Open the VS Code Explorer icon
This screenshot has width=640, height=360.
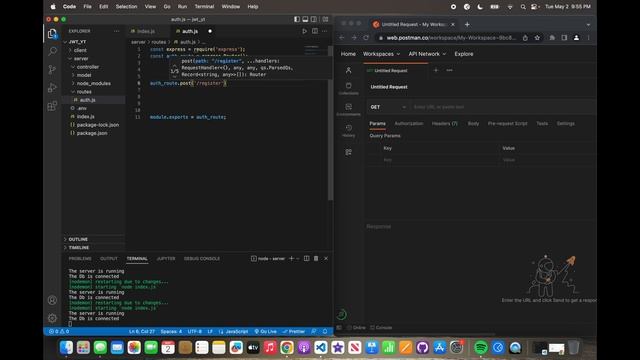coord(52,34)
